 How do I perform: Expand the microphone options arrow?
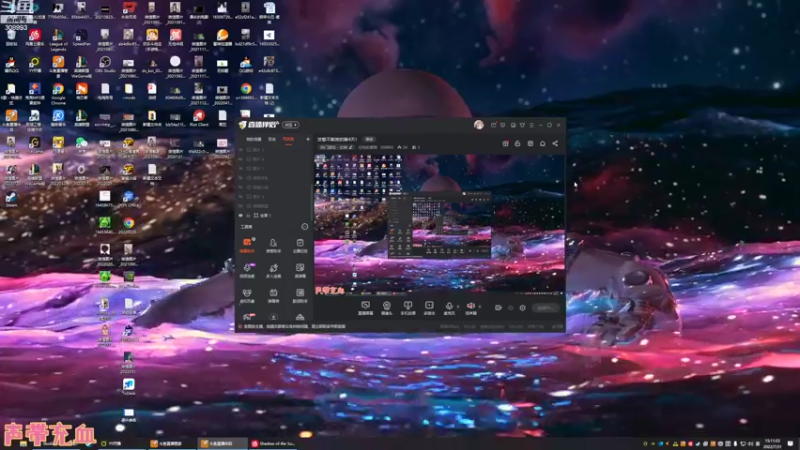[458, 307]
